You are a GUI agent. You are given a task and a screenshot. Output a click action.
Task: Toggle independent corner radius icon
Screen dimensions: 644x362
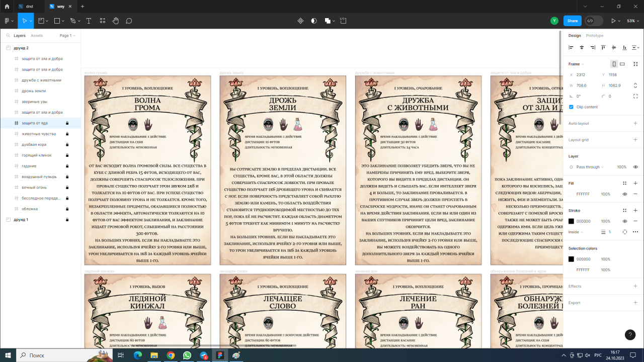[635, 96]
